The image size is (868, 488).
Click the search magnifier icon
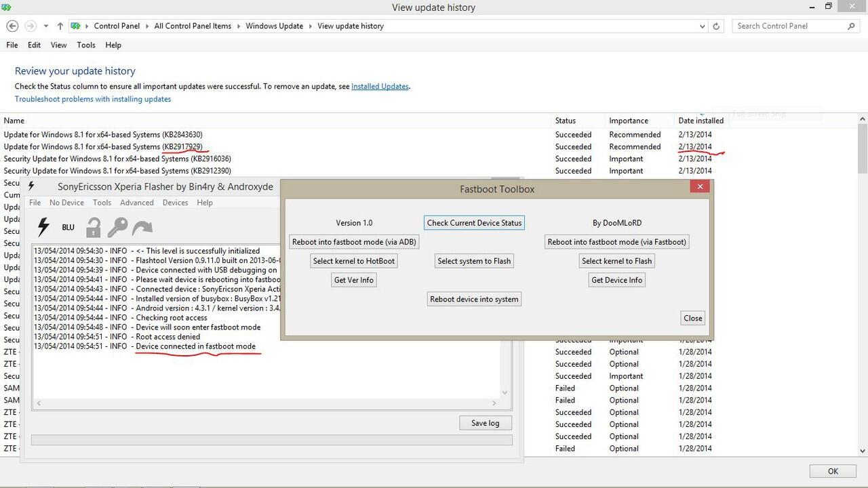(x=852, y=26)
